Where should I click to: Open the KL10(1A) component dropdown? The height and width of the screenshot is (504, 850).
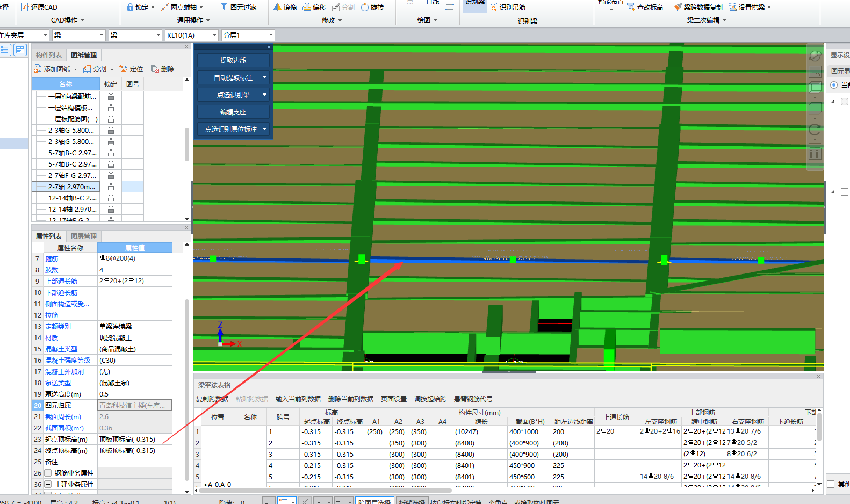pos(214,35)
